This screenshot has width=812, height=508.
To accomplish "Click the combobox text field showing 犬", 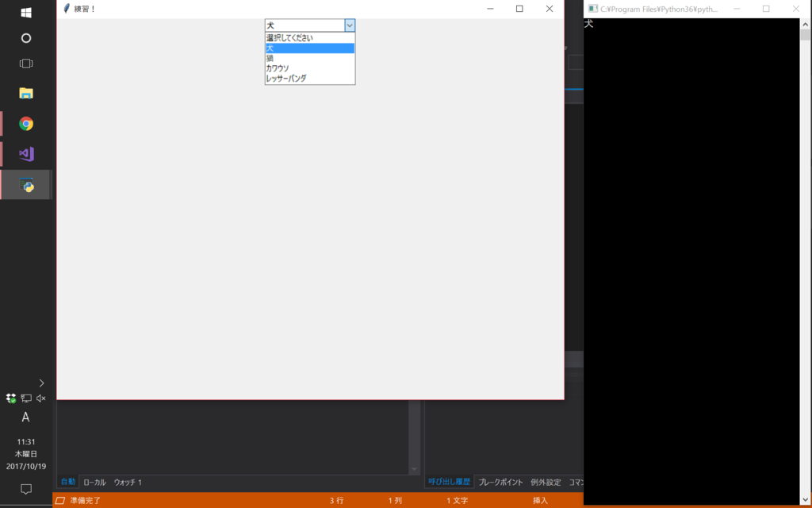I will 304,25.
